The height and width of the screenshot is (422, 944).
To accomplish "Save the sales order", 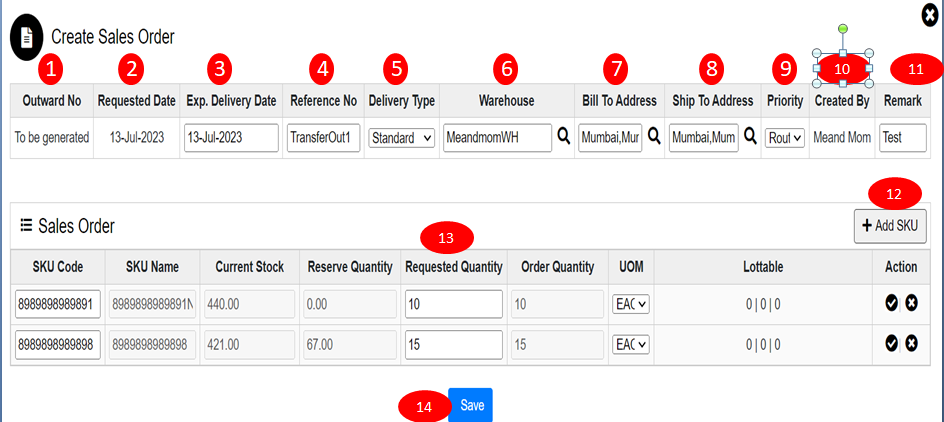I will click(471, 405).
